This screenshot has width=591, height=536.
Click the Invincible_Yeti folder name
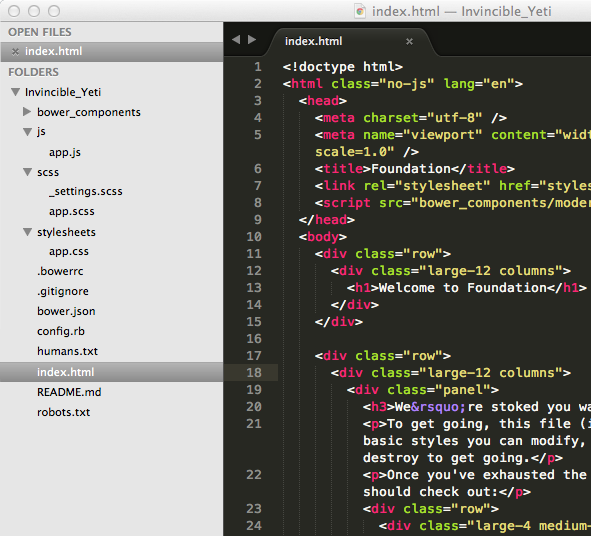63,92
